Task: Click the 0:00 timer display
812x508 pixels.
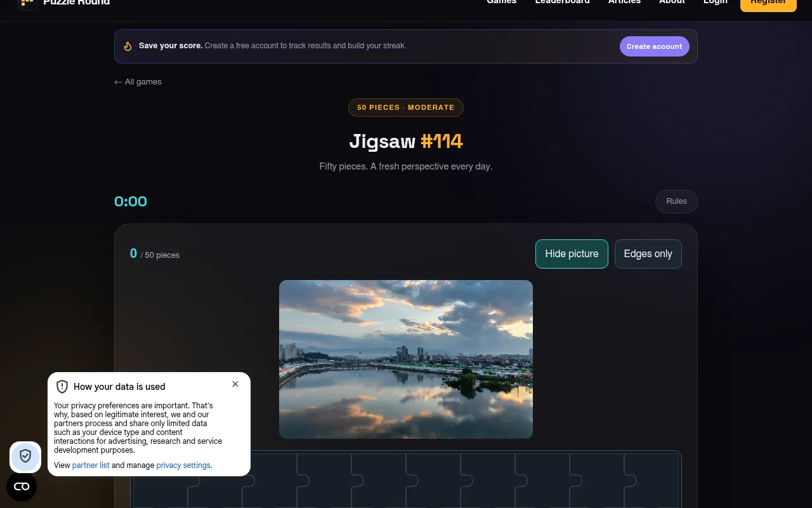Action: coord(131,201)
